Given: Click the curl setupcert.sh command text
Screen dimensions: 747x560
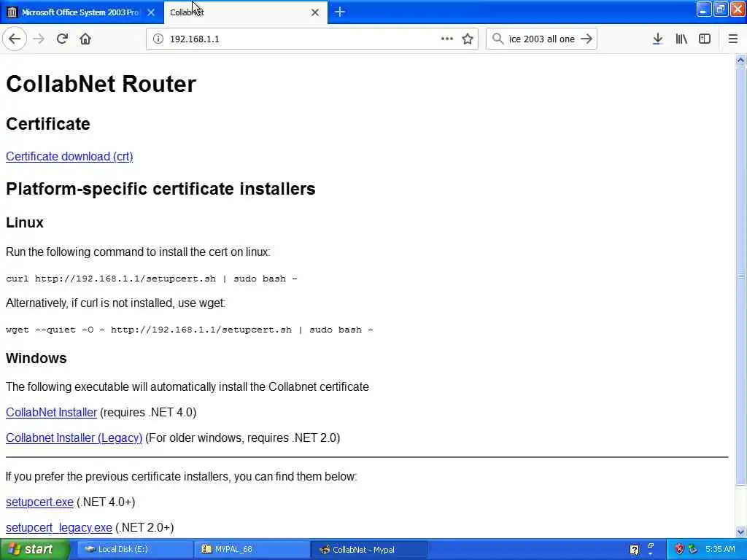Looking at the screenshot, I should [x=152, y=279].
